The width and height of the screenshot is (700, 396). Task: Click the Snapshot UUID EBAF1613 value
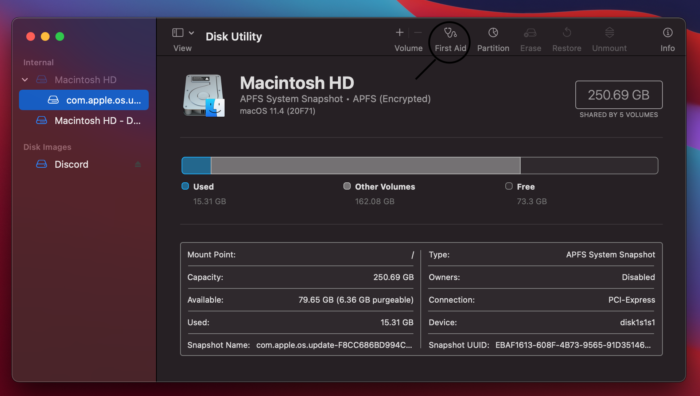[x=573, y=345]
